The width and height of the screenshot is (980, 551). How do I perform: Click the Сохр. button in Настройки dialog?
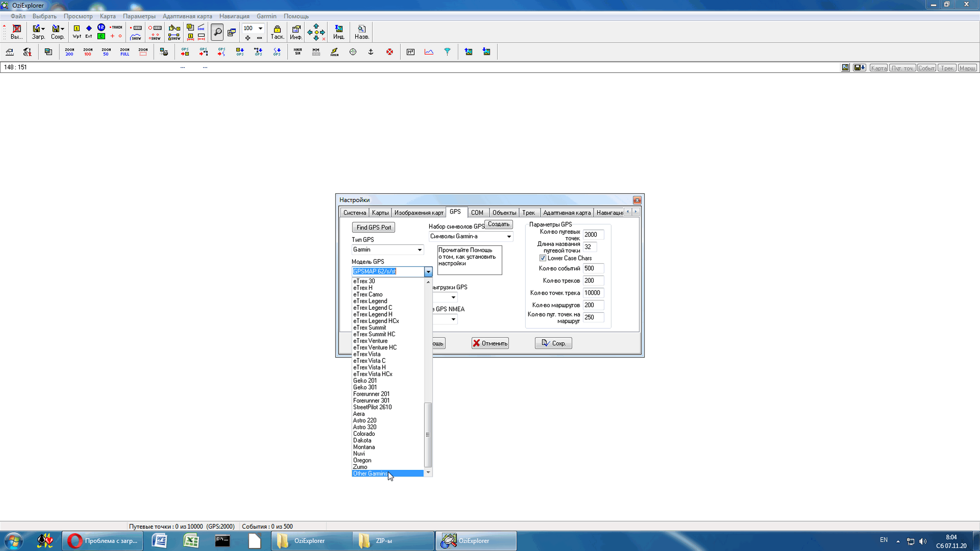[553, 343]
